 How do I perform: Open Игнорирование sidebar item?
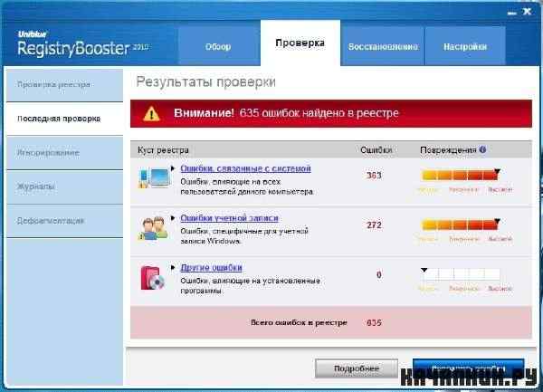(65, 153)
